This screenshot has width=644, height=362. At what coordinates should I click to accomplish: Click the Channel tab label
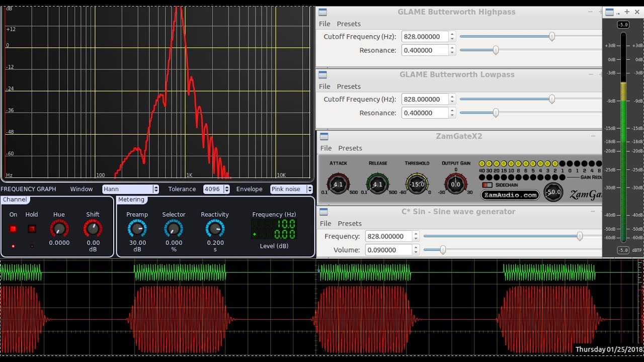tap(15, 200)
